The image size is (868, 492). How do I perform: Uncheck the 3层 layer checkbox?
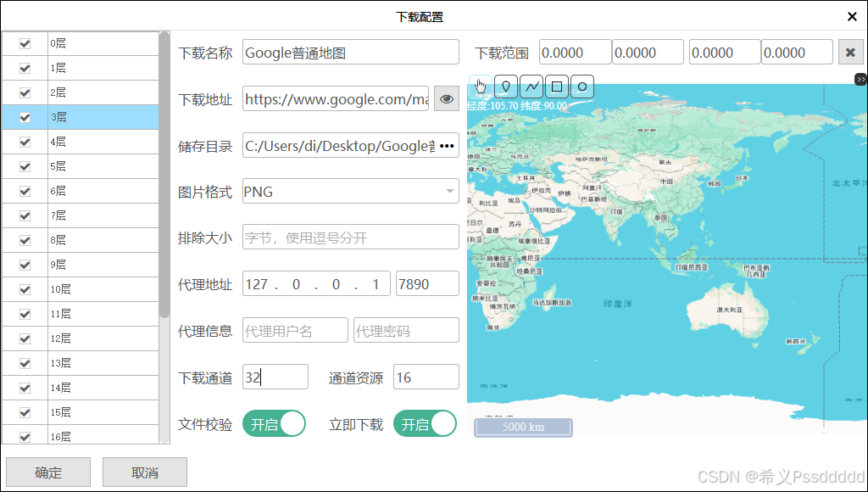tap(25, 117)
